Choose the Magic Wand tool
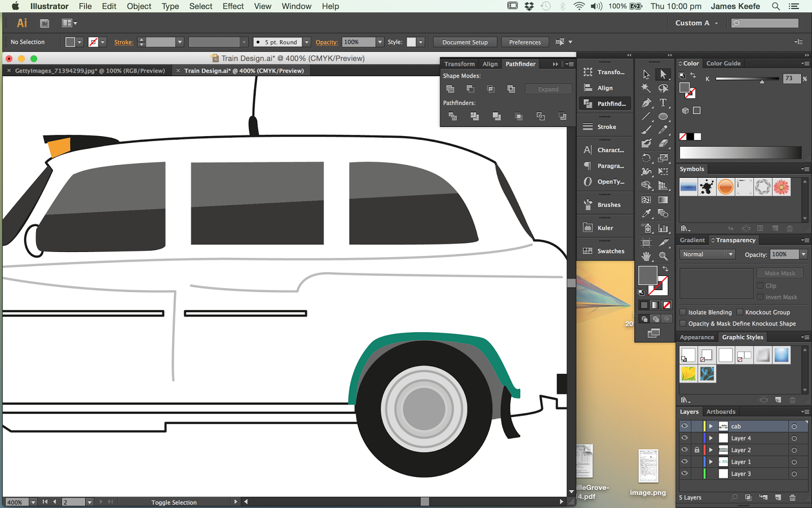 646,88
